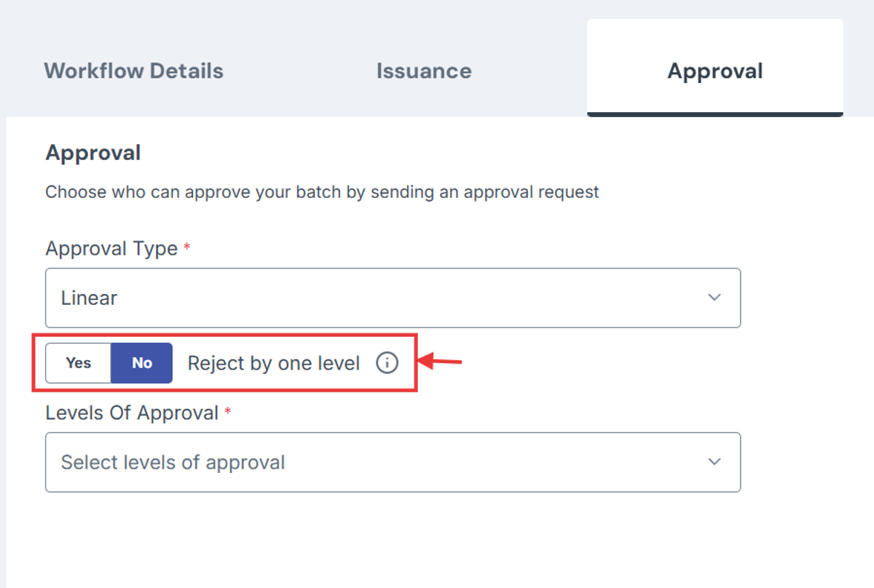Click the info icon beside Reject by one level
The width and height of the screenshot is (874, 588).
tap(387, 362)
